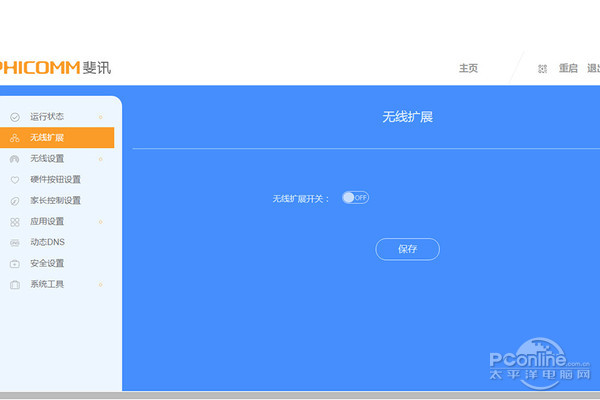
Task: Expand the 系统工具 submenu arrow
Action: [x=101, y=284]
